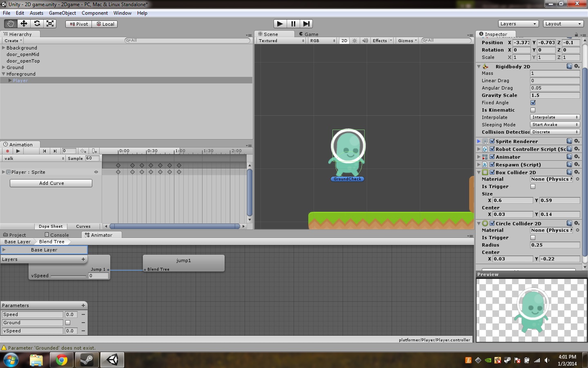Toggle the Pivot button
Image resolution: width=588 pixels, height=368 pixels.
pyautogui.click(x=79, y=24)
